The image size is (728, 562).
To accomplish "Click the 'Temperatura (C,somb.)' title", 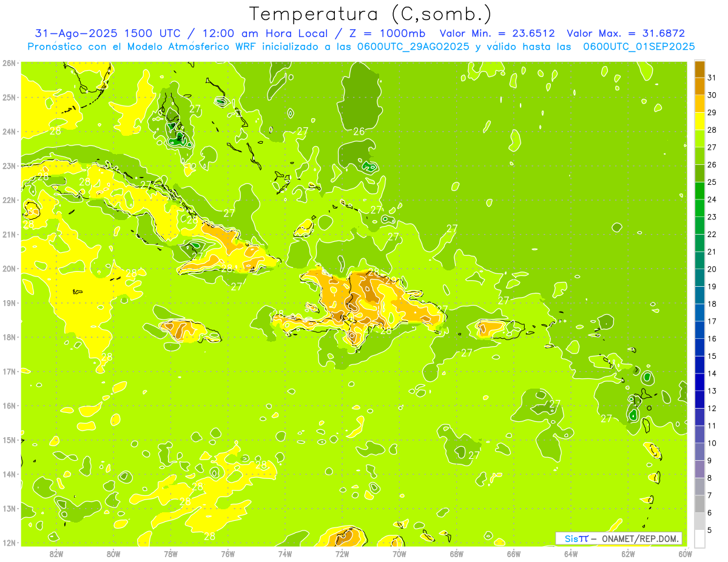I will [x=370, y=14].
